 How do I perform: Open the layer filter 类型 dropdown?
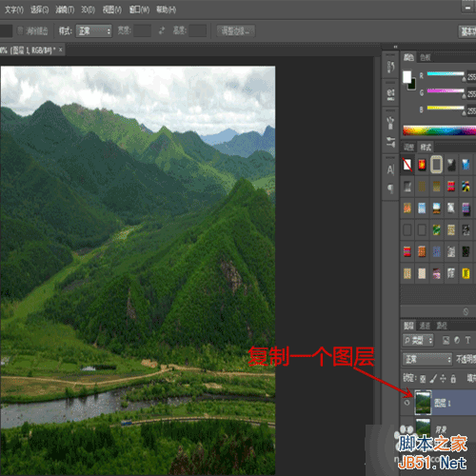[x=418, y=341]
